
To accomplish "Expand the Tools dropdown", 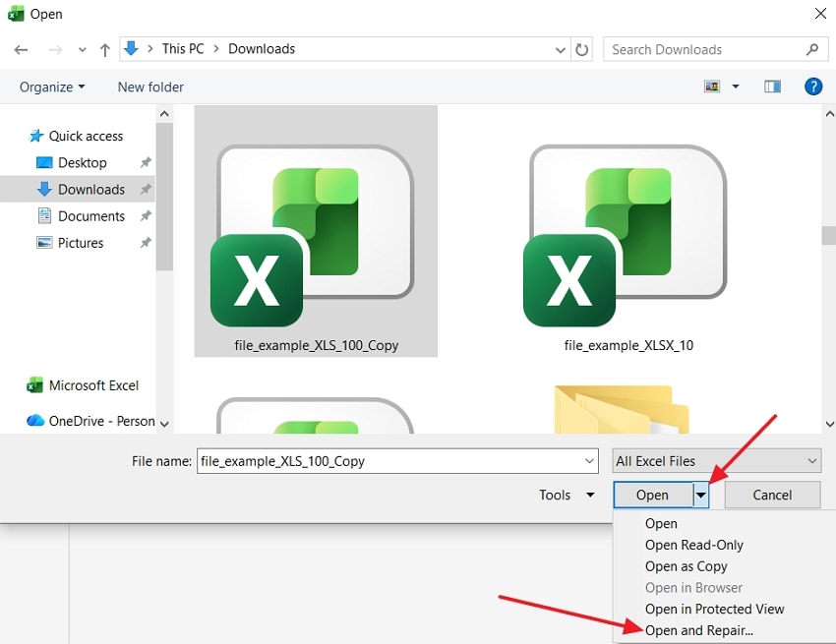I will 567,496.
